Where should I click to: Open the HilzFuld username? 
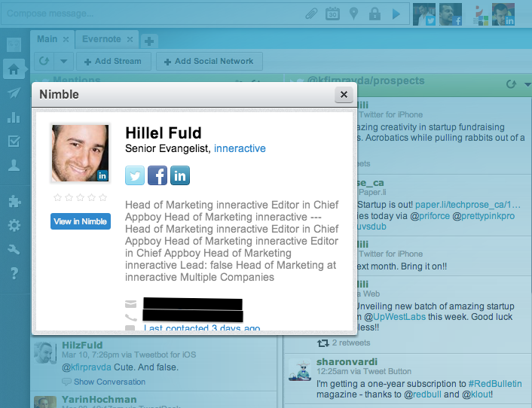tap(82, 345)
